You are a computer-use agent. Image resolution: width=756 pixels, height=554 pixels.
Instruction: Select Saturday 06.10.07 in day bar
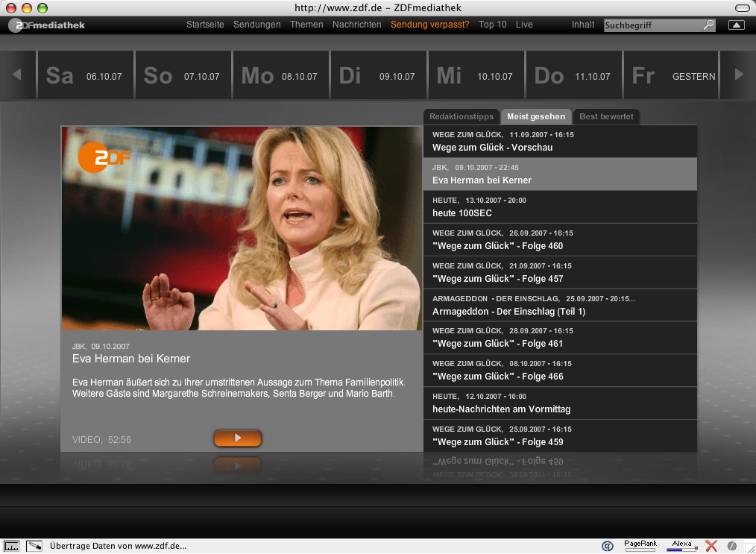pos(85,75)
